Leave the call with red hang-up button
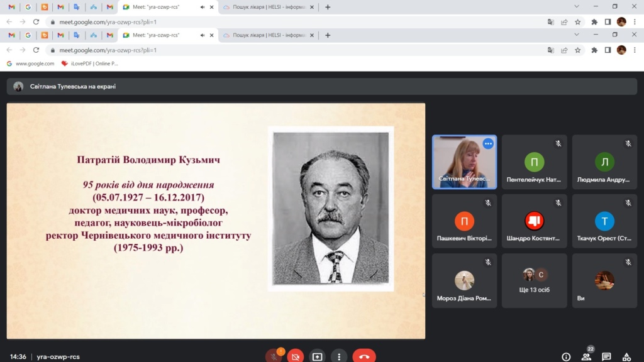This screenshot has width=644, height=362. (364, 356)
